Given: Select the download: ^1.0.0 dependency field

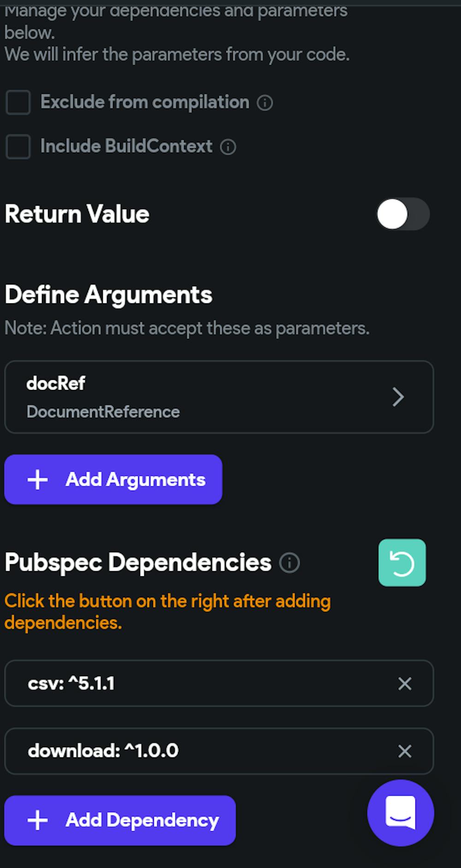Looking at the screenshot, I should click(x=184, y=751).
